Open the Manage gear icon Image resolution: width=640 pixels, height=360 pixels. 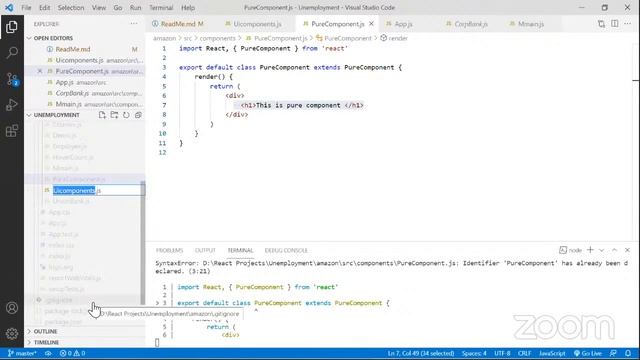click(12, 333)
